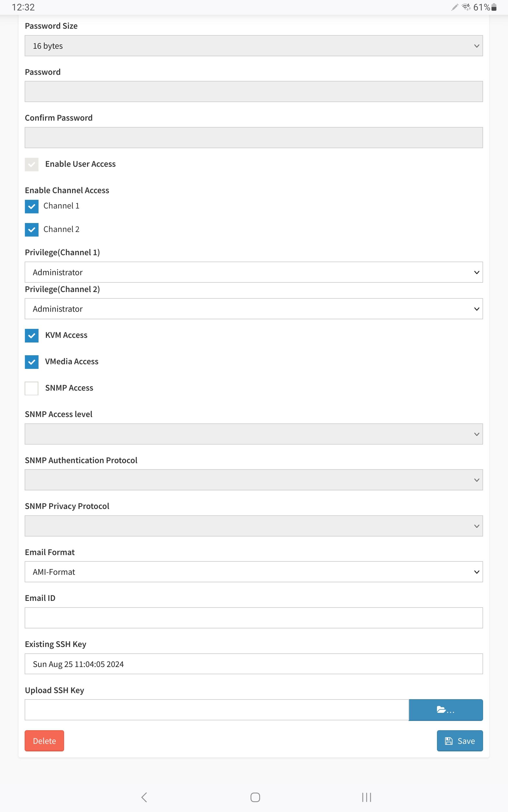
Task: Uncheck the Channel 1 checkbox
Action: click(x=32, y=206)
